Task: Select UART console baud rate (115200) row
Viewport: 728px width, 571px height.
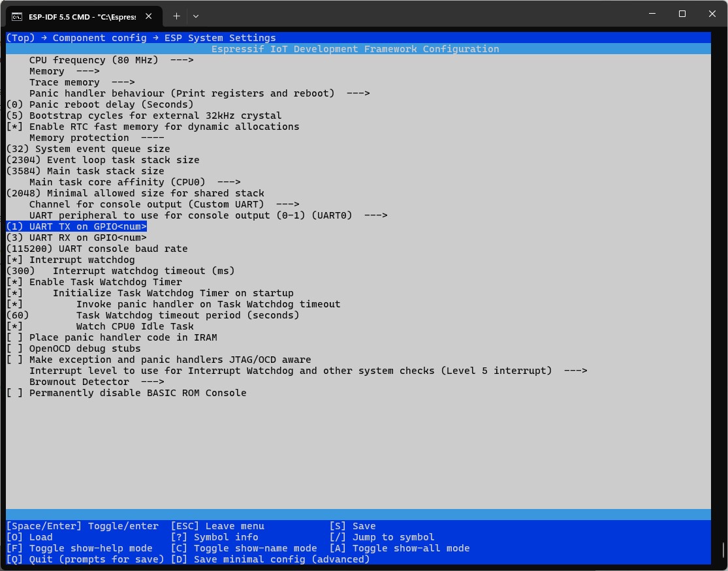Action: [x=97, y=249]
